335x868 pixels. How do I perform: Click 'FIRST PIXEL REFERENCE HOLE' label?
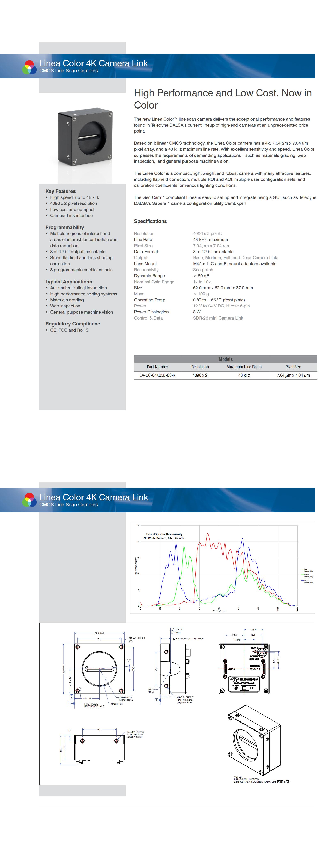94,705
